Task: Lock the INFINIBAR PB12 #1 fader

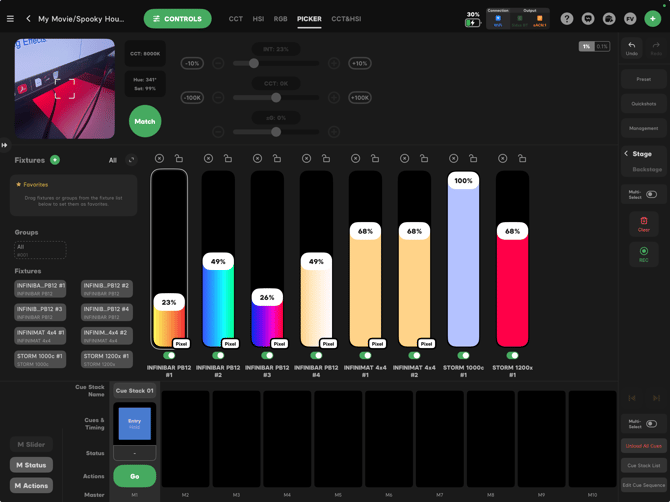Action: click(179, 159)
